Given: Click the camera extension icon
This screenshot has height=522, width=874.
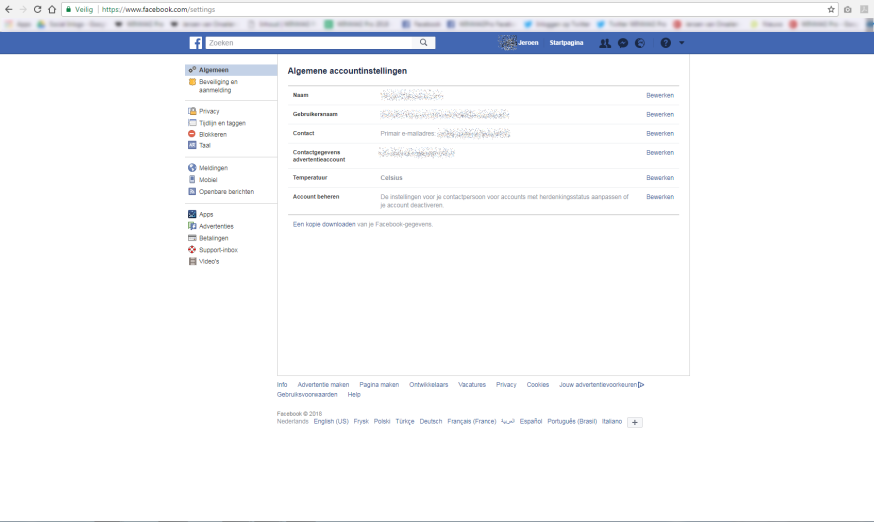Looking at the screenshot, I should coord(848,9).
